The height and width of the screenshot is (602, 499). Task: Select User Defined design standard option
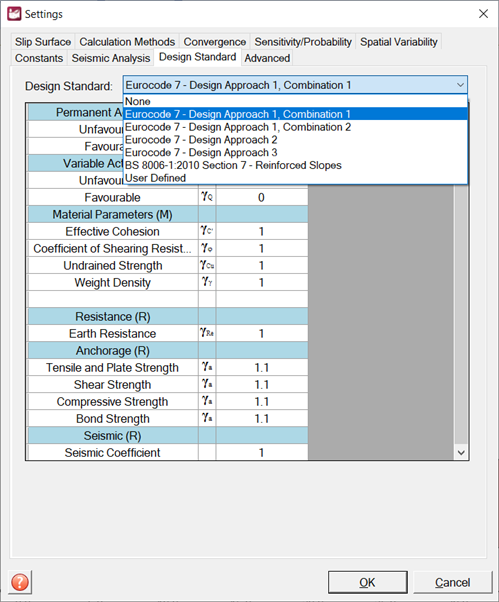[295, 178]
